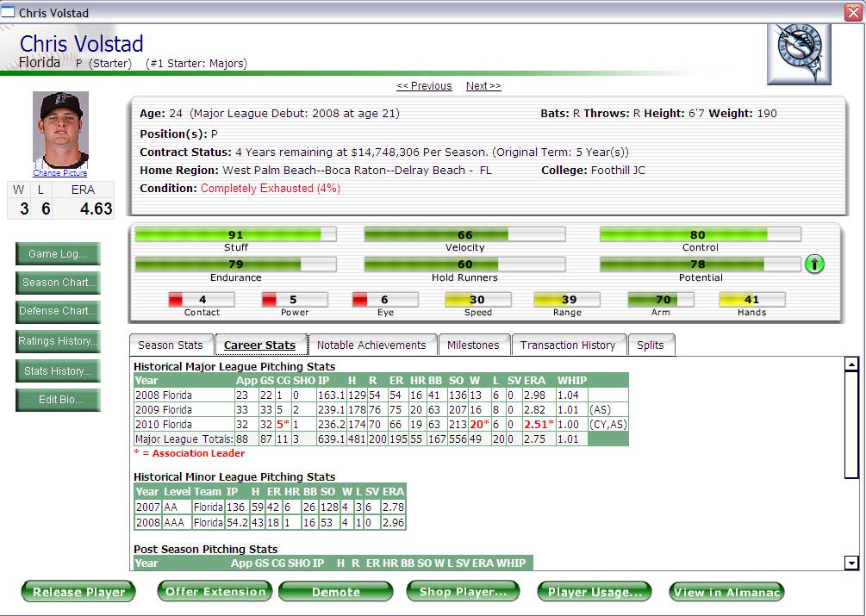Open the Milestones tab
The height and width of the screenshot is (616, 866).
(x=474, y=345)
